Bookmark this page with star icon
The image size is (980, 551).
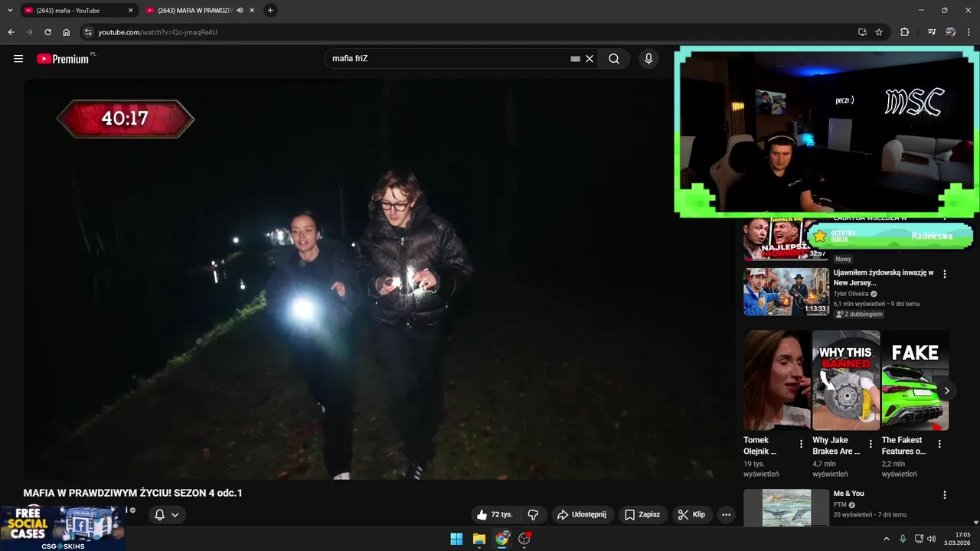pos(879,32)
